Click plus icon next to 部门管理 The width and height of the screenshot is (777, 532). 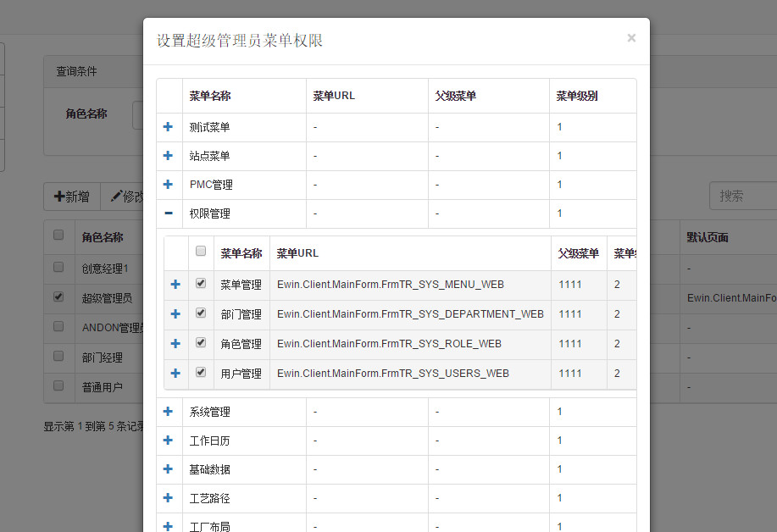click(175, 314)
